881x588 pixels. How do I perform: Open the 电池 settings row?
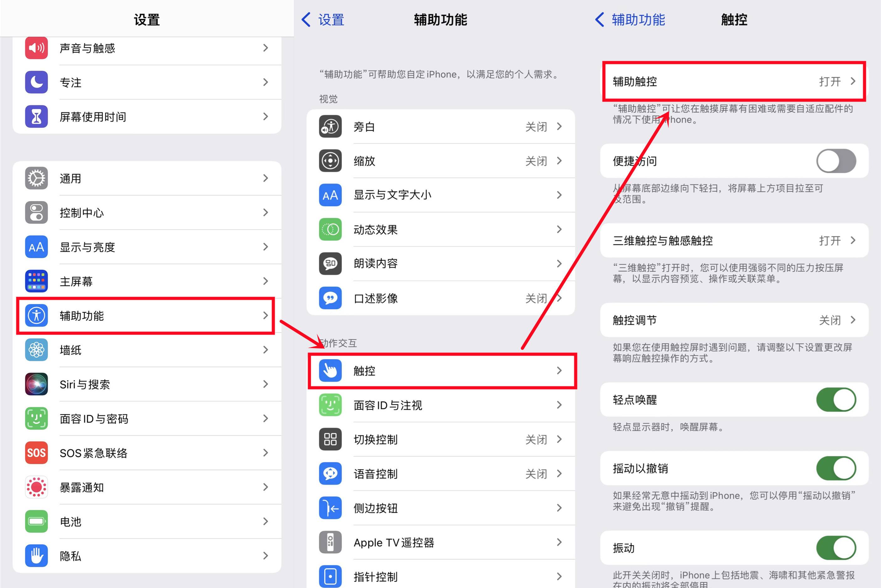tap(147, 522)
